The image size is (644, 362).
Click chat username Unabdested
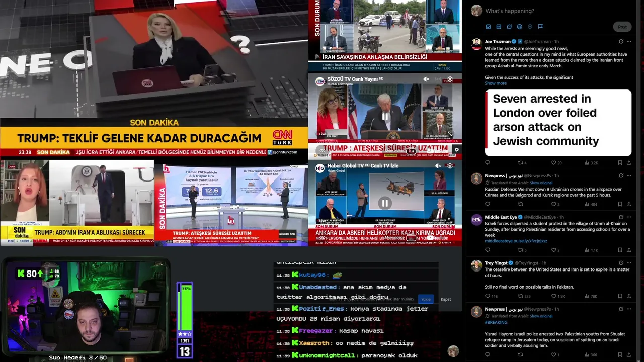pos(317,287)
